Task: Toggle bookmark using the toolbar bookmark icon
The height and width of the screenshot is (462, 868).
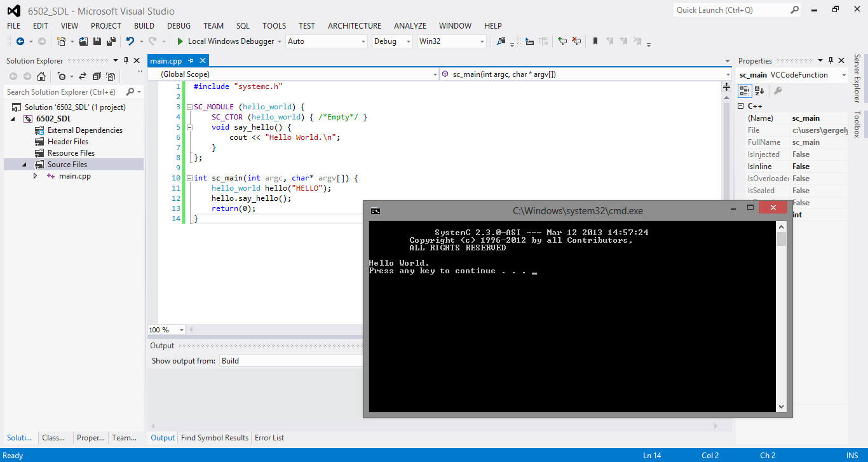Action: [595, 41]
